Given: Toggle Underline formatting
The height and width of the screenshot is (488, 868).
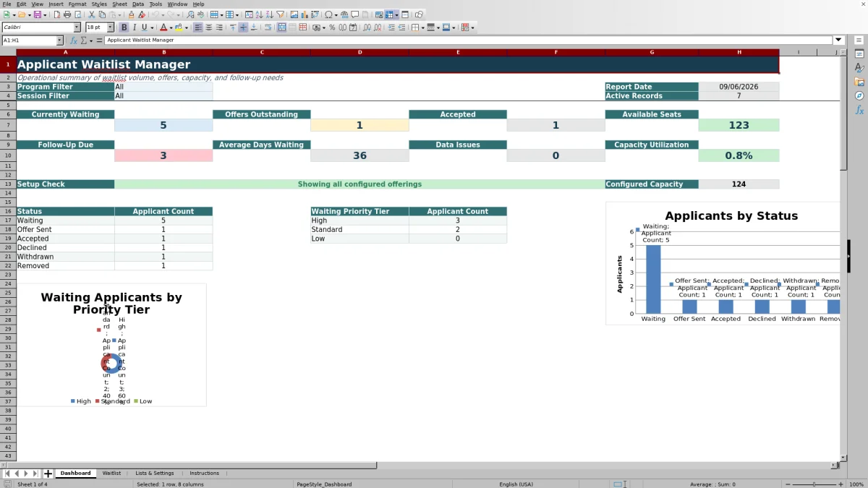Looking at the screenshot, I should click(144, 27).
